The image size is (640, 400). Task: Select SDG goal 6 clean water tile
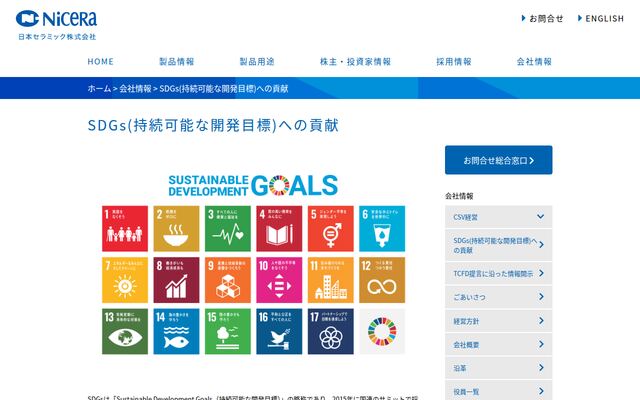pyautogui.click(x=382, y=229)
